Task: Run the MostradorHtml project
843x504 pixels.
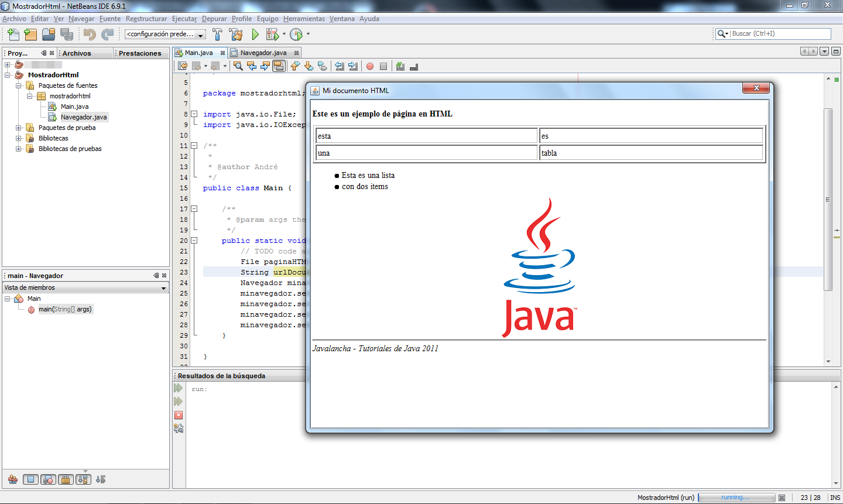Action: (x=255, y=34)
